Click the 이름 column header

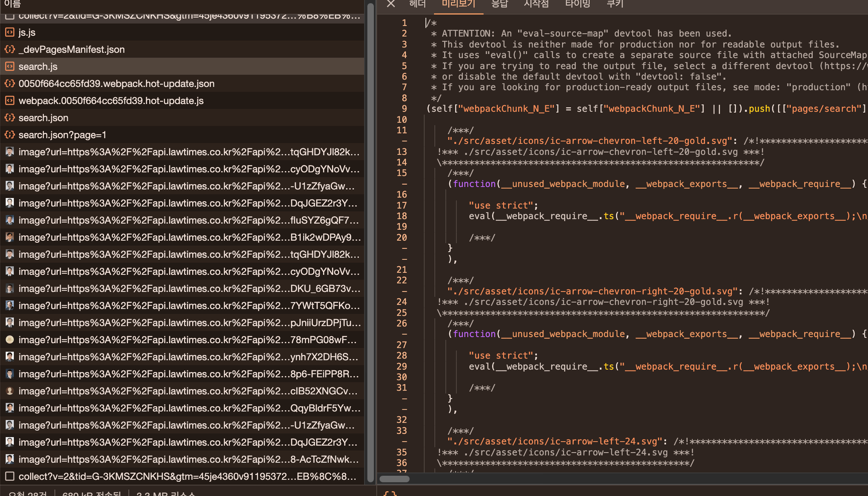[x=12, y=4]
